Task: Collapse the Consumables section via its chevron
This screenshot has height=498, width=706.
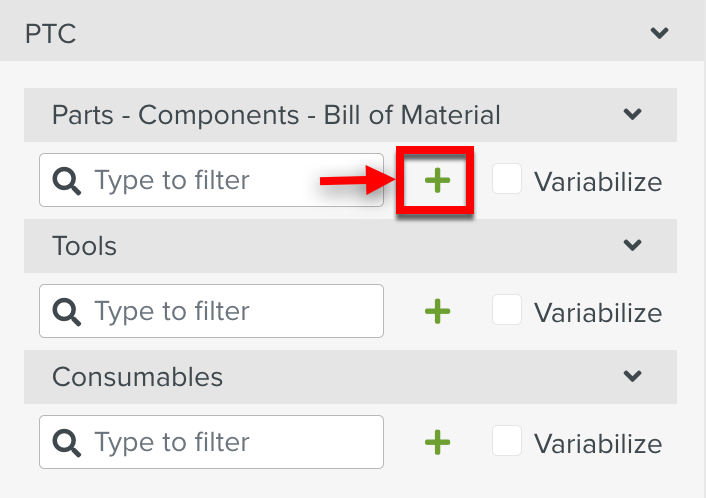Action: pyautogui.click(x=632, y=376)
